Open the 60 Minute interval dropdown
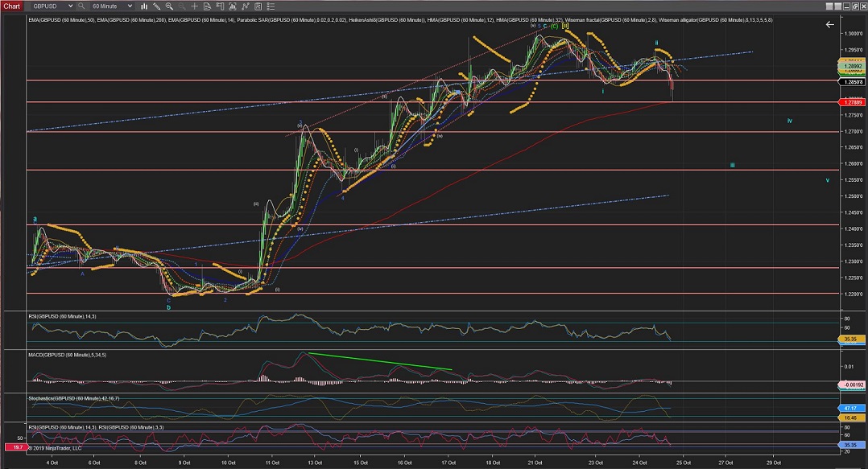The height and width of the screenshot is (469, 868). 111,6
